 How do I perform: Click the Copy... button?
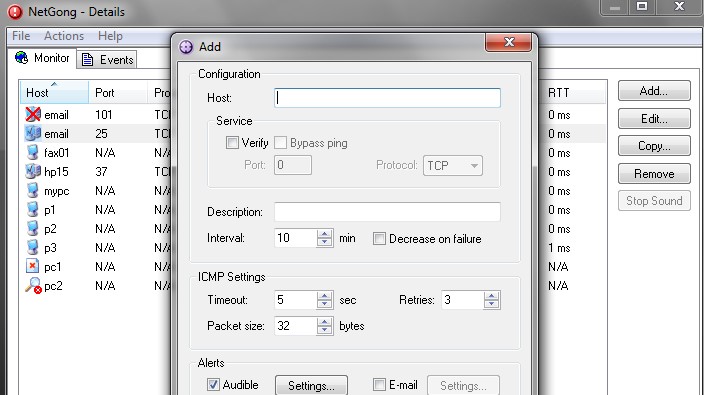tap(654, 146)
